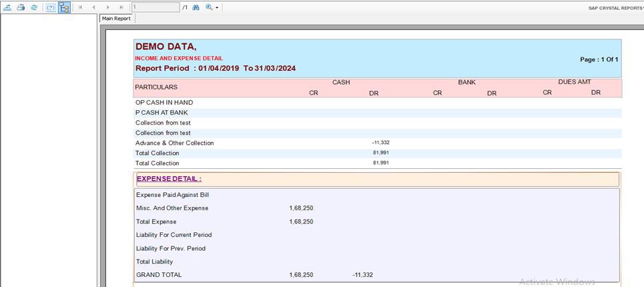The width and height of the screenshot is (644, 287).
Task: Select the Main Report tab
Action: coord(116,19)
